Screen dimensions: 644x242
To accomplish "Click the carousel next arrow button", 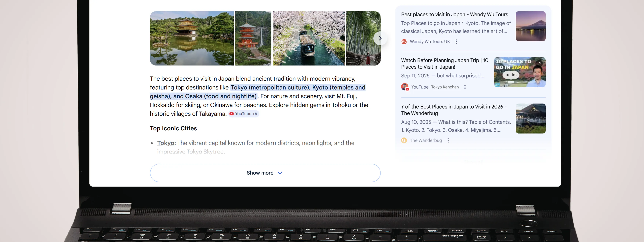I will coord(380,38).
